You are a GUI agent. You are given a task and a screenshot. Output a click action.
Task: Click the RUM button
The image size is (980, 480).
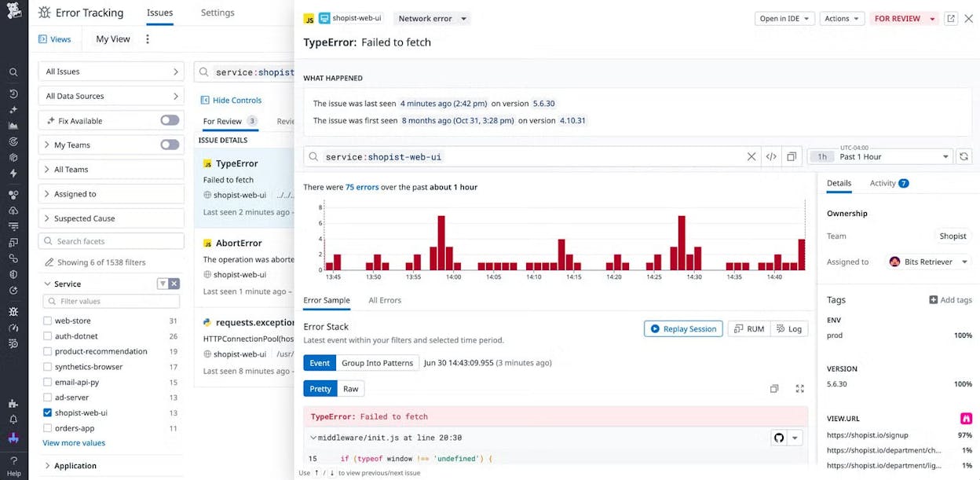[x=749, y=329]
